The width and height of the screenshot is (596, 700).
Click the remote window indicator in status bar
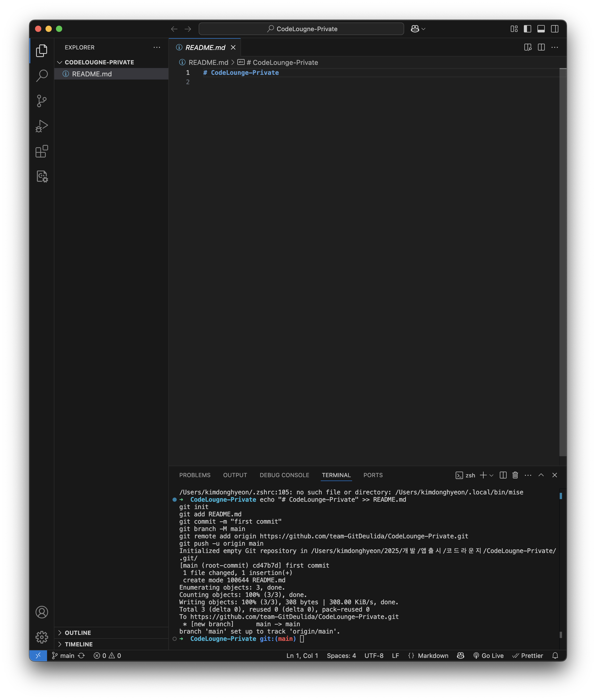point(38,656)
